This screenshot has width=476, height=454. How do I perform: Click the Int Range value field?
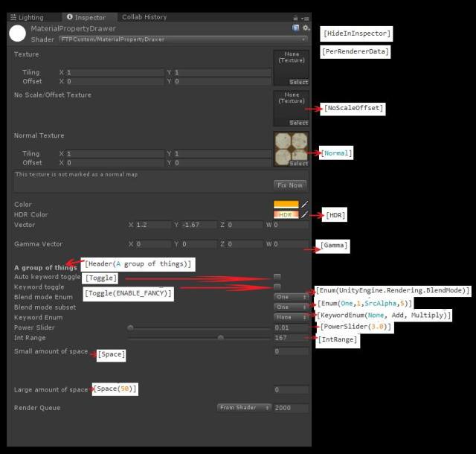(290, 338)
